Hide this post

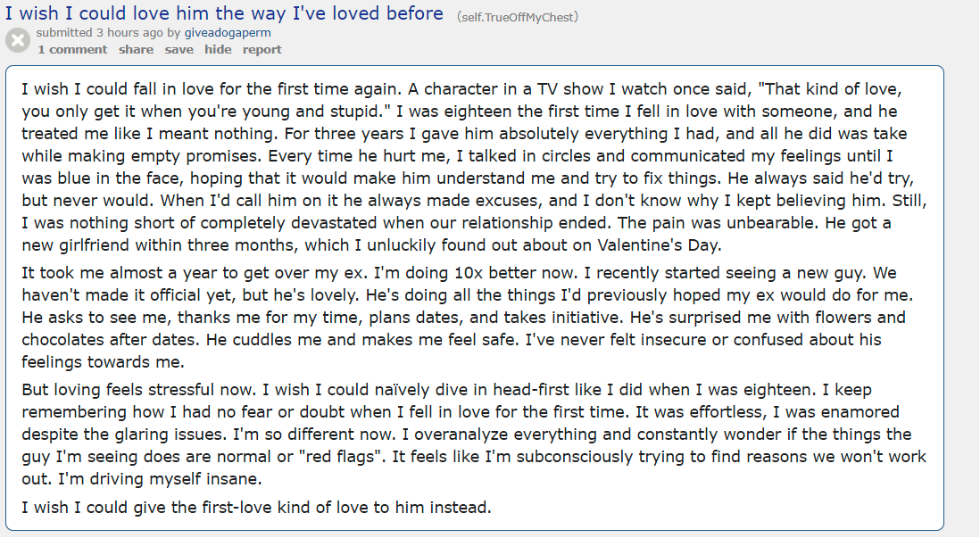(x=218, y=50)
